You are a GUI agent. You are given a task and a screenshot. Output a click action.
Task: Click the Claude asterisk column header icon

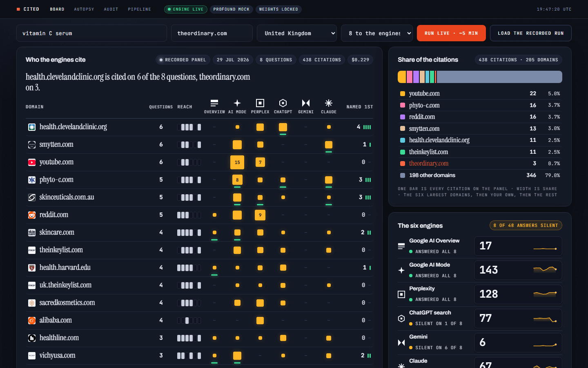coord(329,103)
